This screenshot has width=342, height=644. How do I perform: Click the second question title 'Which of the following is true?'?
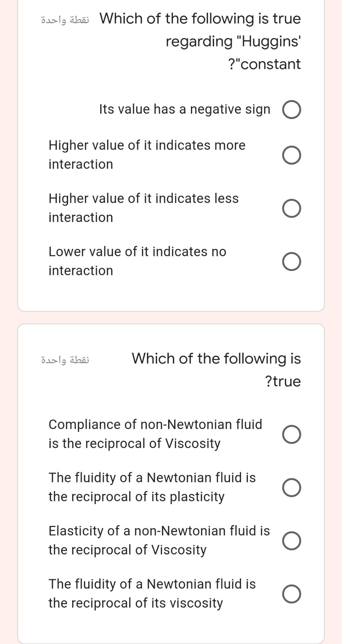(x=216, y=369)
